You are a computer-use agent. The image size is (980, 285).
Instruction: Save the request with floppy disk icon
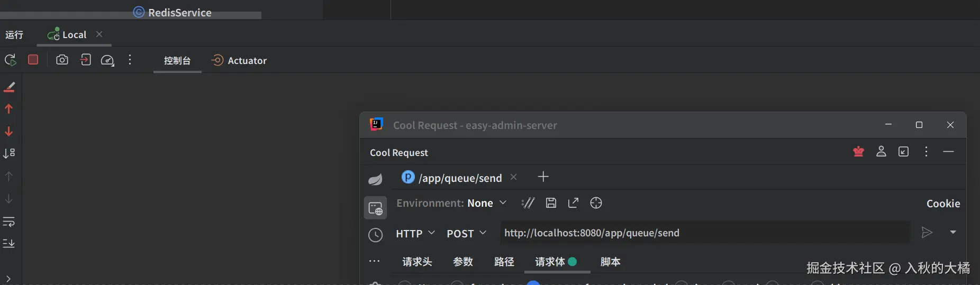(x=551, y=203)
